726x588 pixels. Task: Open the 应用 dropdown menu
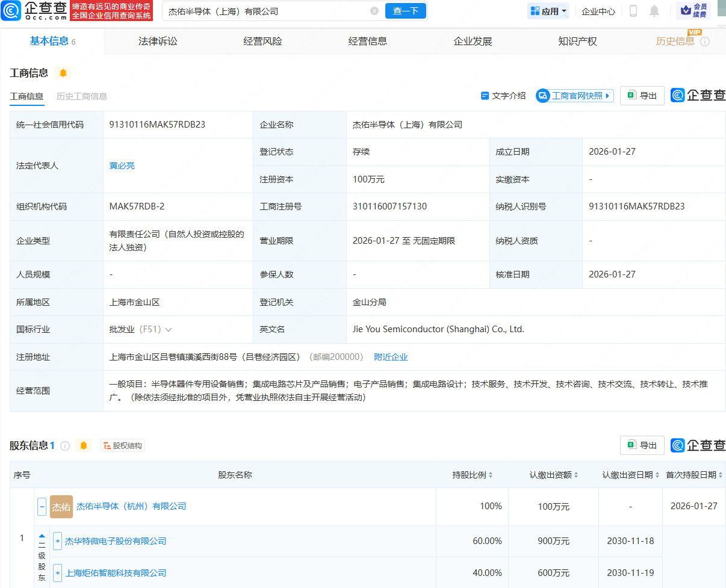pyautogui.click(x=548, y=11)
